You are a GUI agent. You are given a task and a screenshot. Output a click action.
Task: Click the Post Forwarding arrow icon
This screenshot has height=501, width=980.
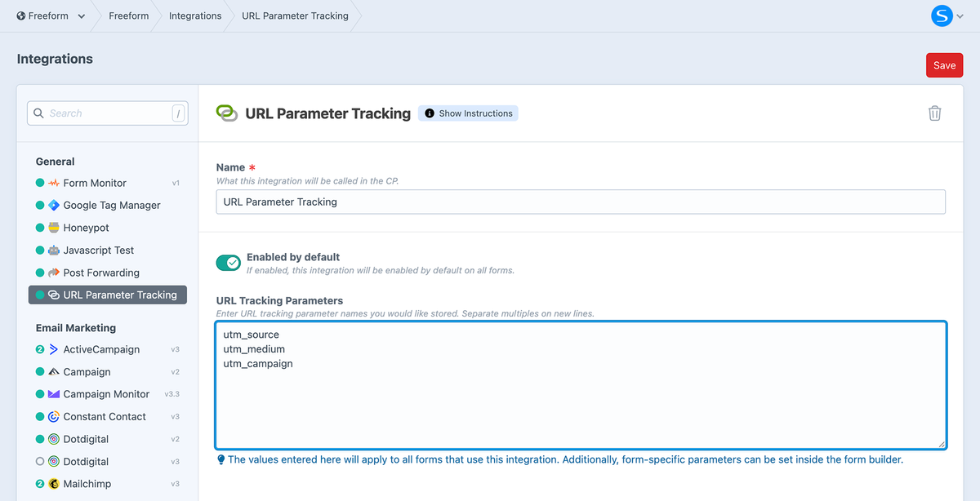pyautogui.click(x=54, y=273)
